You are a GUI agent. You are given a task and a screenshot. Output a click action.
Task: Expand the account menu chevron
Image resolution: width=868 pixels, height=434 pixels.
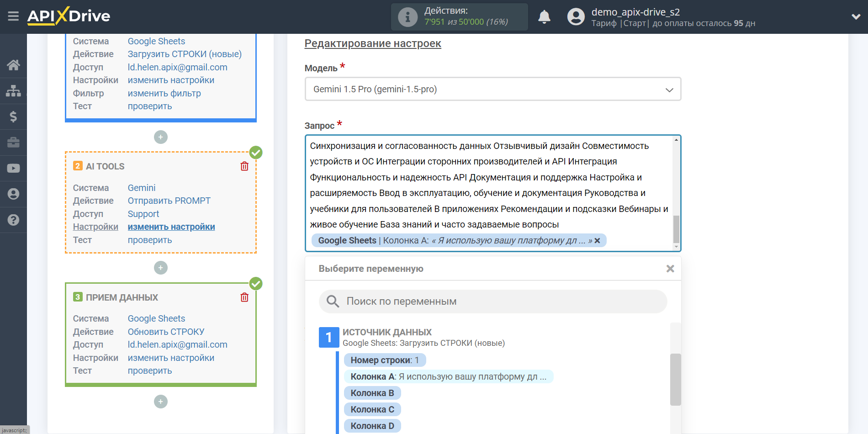[856, 17]
